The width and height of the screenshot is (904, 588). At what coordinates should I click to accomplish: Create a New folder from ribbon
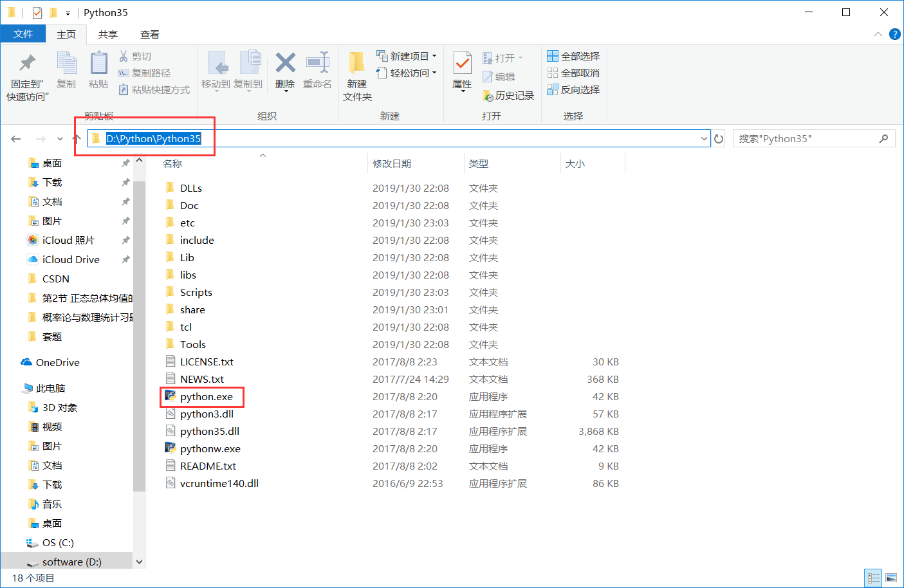pyautogui.click(x=357, y=77)
